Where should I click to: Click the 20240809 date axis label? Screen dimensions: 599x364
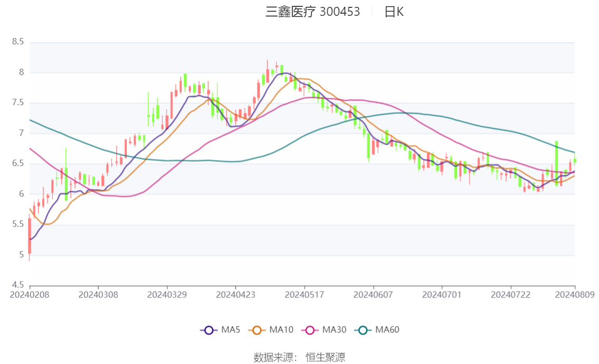(x=575, y=295)
